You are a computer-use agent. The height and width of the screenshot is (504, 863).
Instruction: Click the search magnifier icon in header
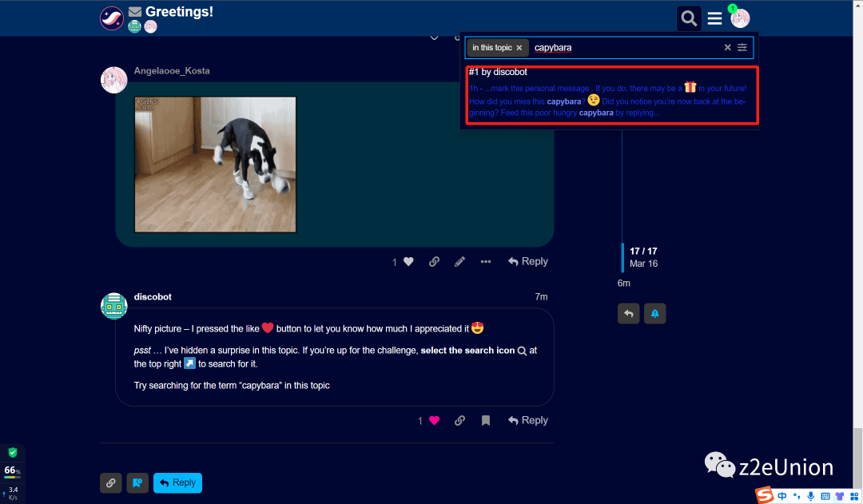coord(689,18)
